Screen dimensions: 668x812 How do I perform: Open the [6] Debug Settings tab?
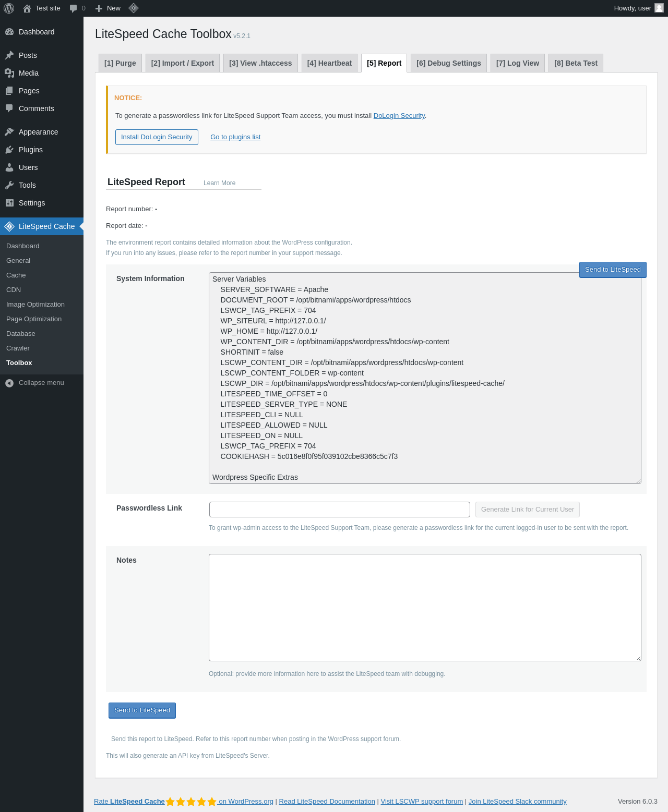pos(449,63)
